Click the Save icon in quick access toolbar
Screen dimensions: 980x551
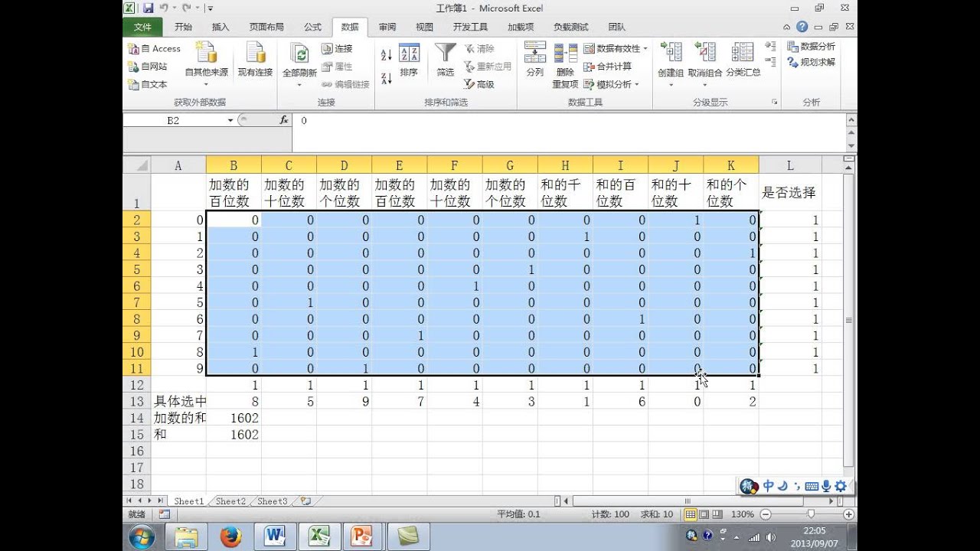coord(148,8)
